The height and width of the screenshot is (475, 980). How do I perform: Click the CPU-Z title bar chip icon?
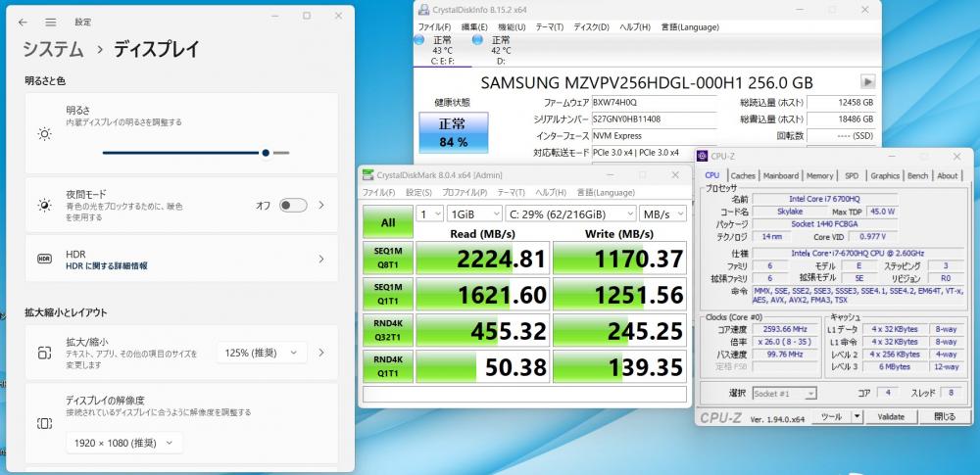tap(703, 157)
